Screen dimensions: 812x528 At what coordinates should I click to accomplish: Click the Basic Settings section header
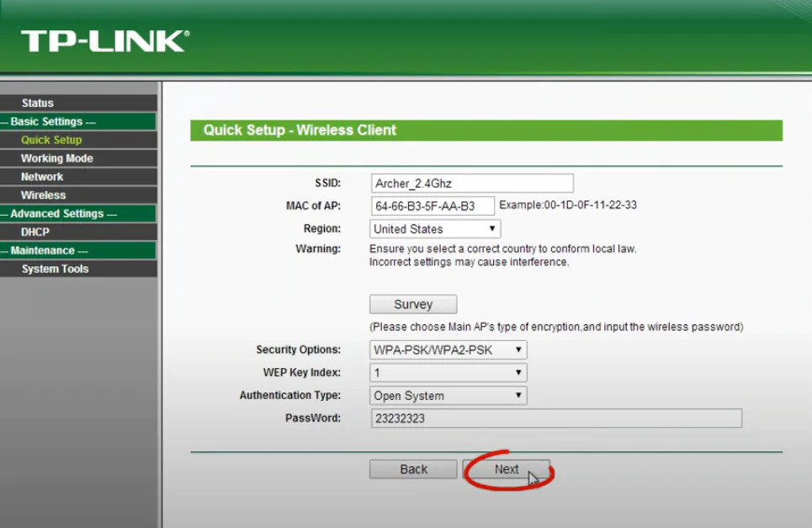coord(78,121)
